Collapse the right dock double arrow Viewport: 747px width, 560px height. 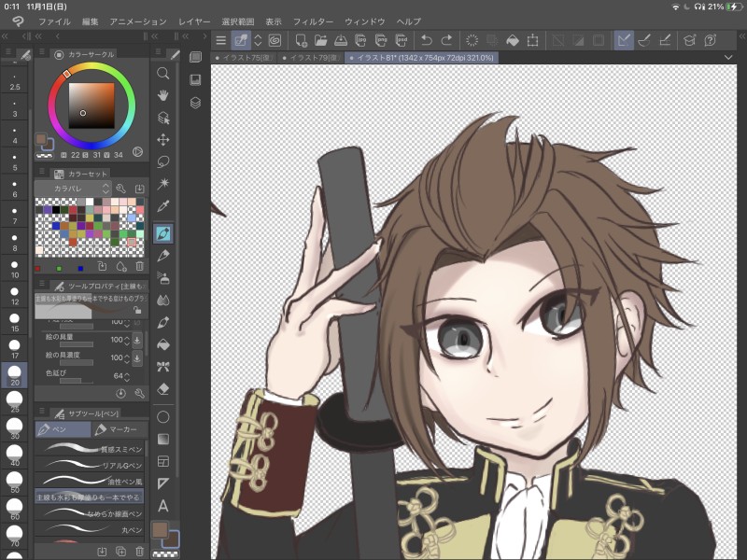(742, 36)
